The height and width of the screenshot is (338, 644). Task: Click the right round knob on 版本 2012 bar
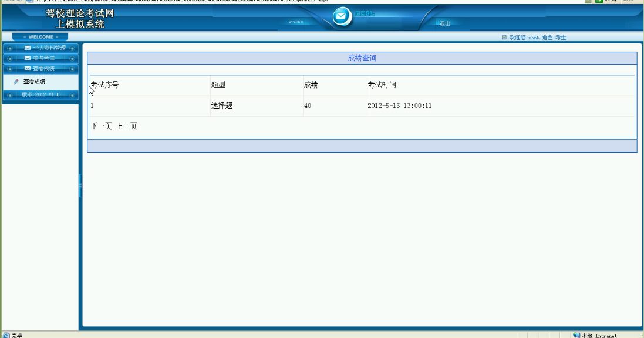[x=72, y=95]
